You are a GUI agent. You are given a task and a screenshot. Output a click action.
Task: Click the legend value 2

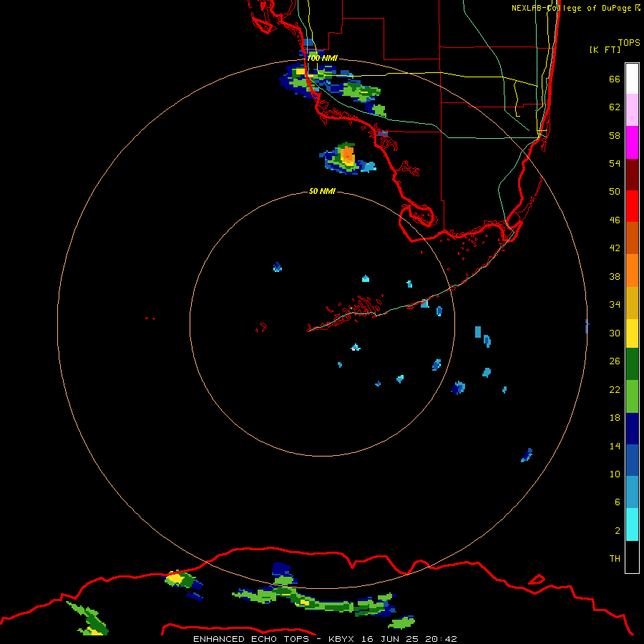[617, 530]
